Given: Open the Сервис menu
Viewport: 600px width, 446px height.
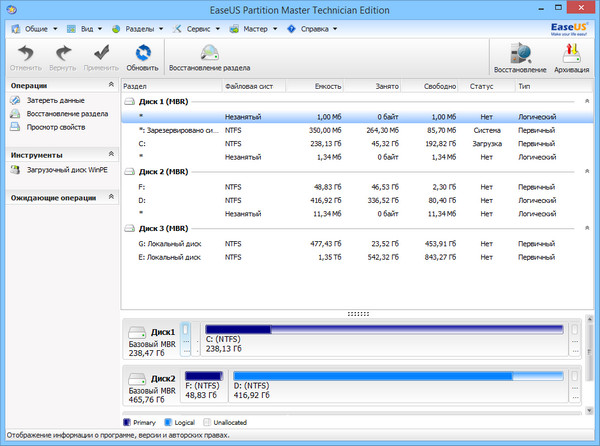Looking at the screenshot, I should click(196, 29).
